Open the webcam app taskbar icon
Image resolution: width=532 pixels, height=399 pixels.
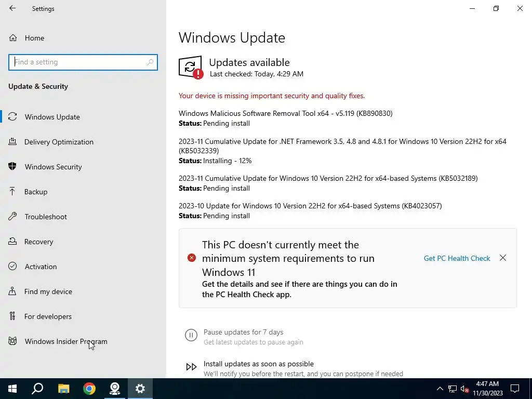pyautogui.click(x=115, y=389)
